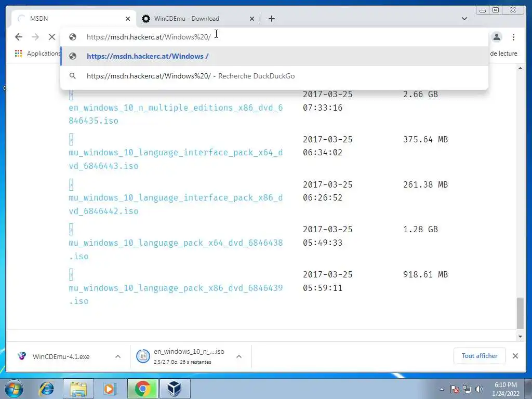Choose the Recherche DuckDuckGo search suggestion
The height and width of the screenshot is (399, 532).
(x=274, y=76)
